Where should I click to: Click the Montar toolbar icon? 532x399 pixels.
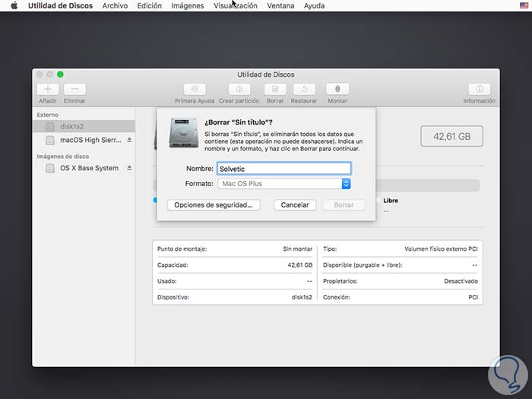[x=337, y=89]
